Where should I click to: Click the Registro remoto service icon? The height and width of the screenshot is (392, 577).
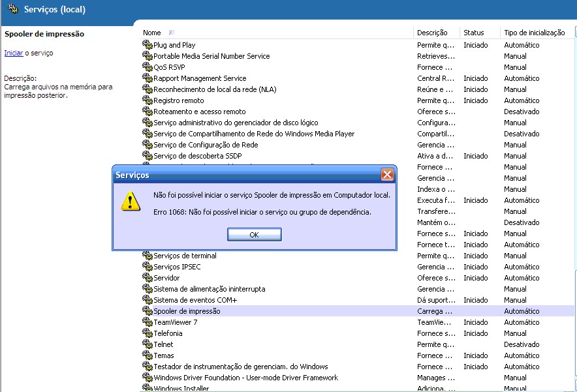click(x=148, y=100)
